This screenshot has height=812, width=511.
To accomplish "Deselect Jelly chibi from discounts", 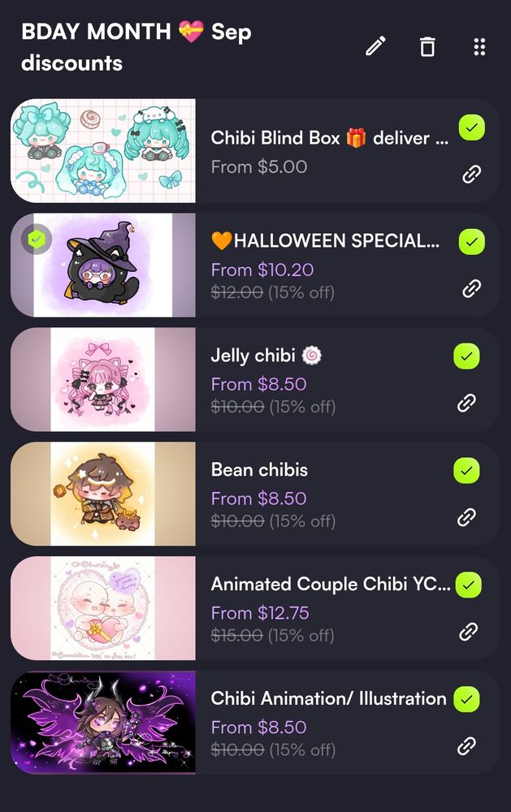I will [466, 356].
